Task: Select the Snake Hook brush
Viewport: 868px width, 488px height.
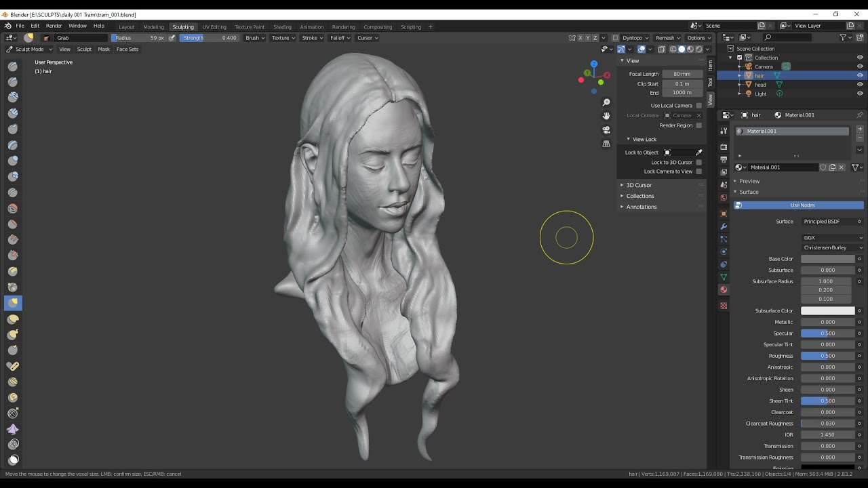Action: tap(13, 334)
